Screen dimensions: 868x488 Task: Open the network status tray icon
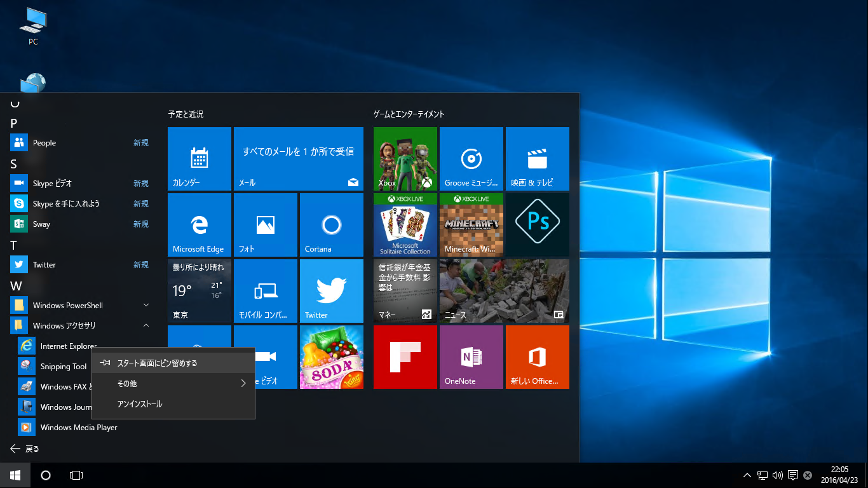[763, 475]
